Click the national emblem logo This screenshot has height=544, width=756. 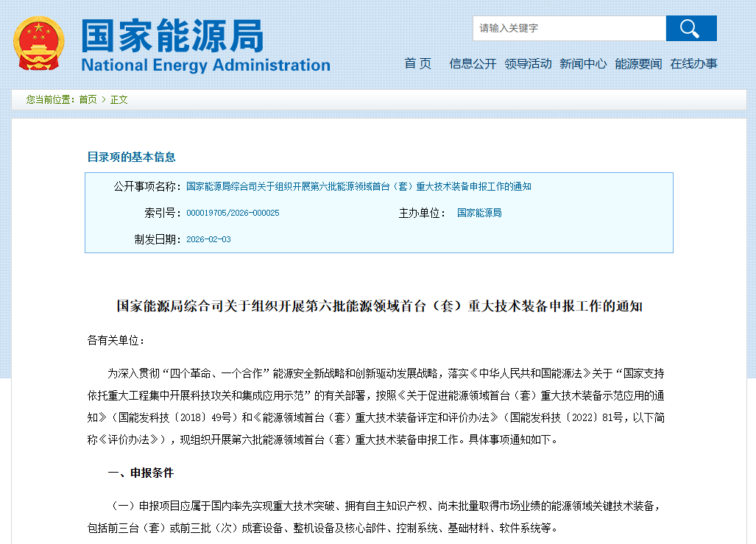(x=37, y=40)
